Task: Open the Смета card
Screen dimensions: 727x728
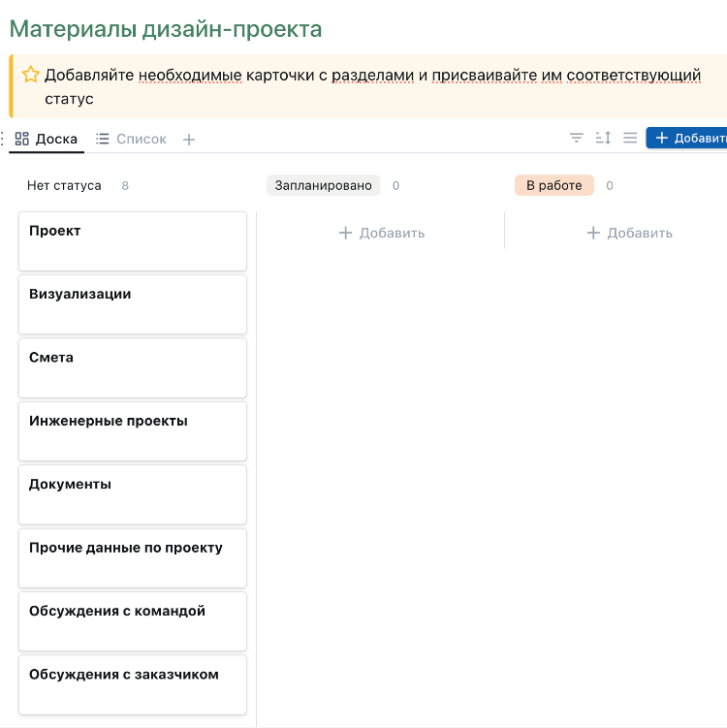Action: click(132, 367)
